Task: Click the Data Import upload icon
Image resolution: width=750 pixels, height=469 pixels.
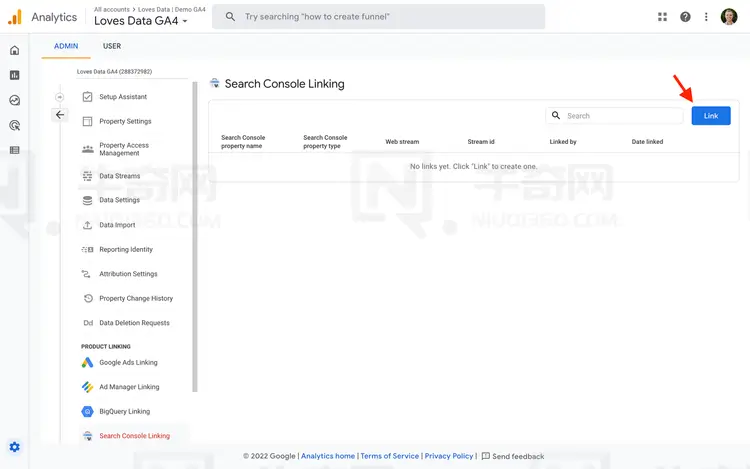Action: click(88, 225)
